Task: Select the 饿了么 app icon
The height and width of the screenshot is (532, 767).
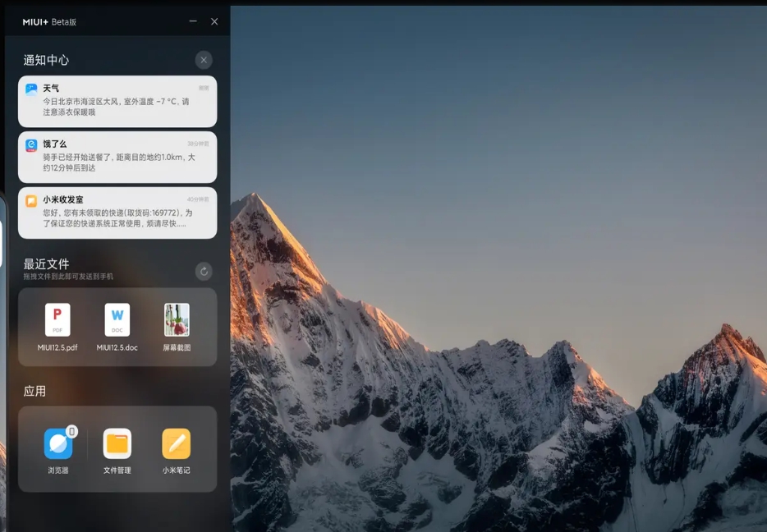Action: [x=30, y=144]
